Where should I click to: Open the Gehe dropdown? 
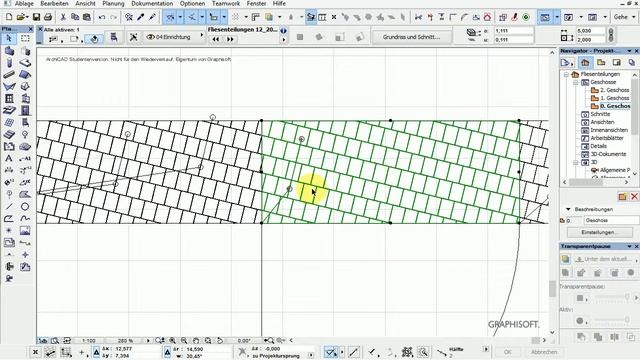(x=624, y=17)
